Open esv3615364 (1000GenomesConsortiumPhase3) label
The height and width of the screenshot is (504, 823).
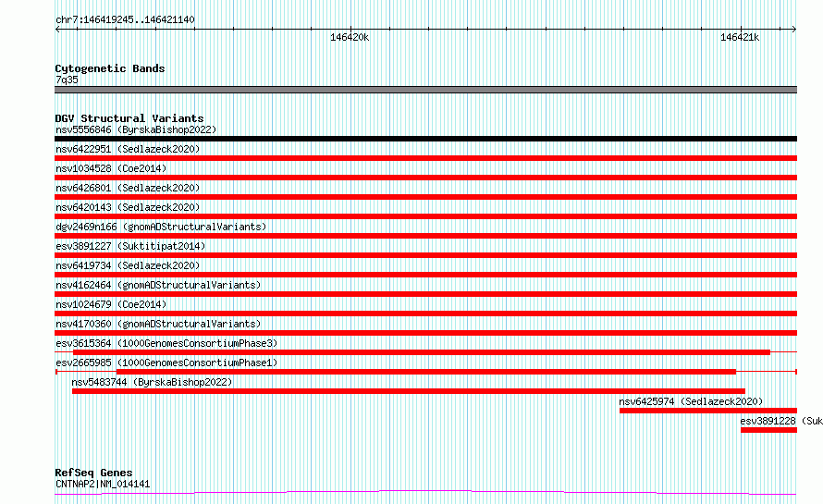166,343
